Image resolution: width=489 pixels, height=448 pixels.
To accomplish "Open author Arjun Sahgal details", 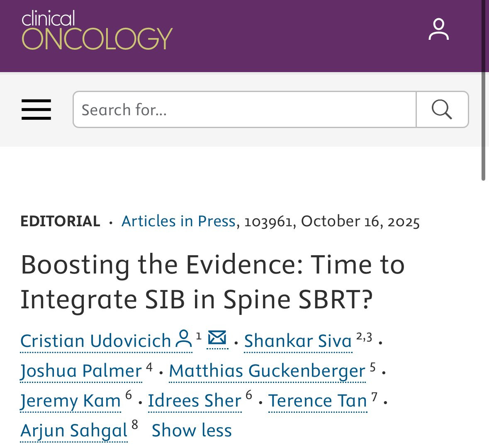I will point(74,431).
